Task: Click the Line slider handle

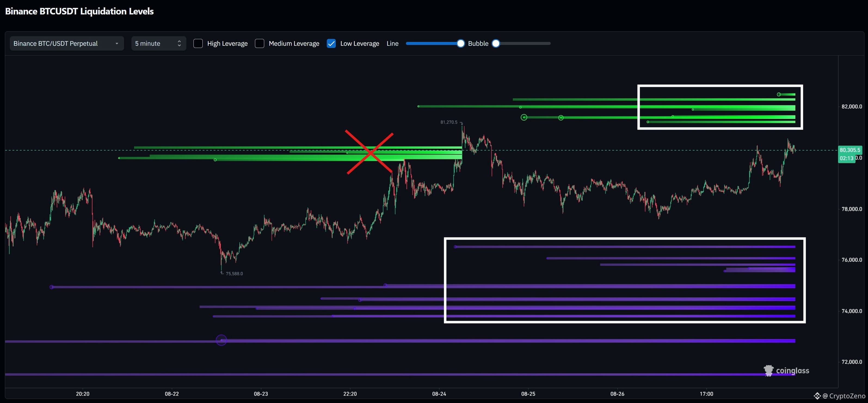Action: click(x=461, y=44)
